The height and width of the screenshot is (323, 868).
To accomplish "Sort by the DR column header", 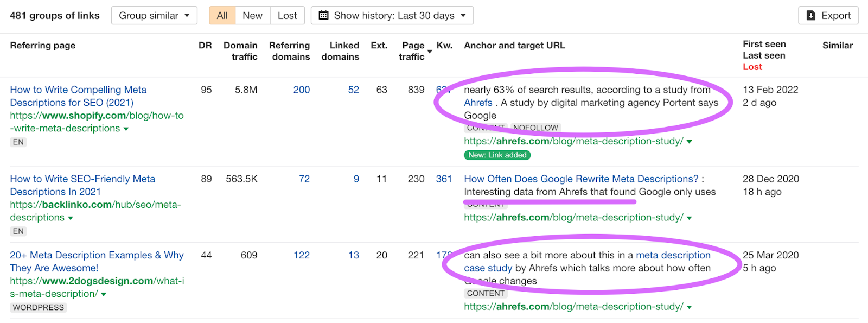I will [x=205, y=46].
